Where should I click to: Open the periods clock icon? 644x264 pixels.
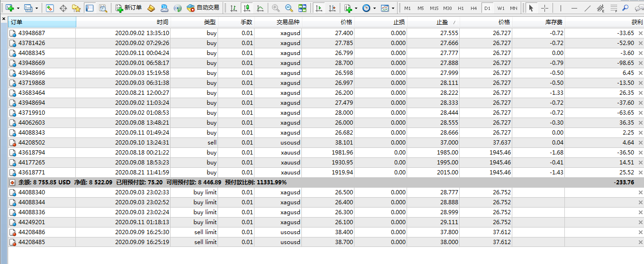(x=366, y=8)
